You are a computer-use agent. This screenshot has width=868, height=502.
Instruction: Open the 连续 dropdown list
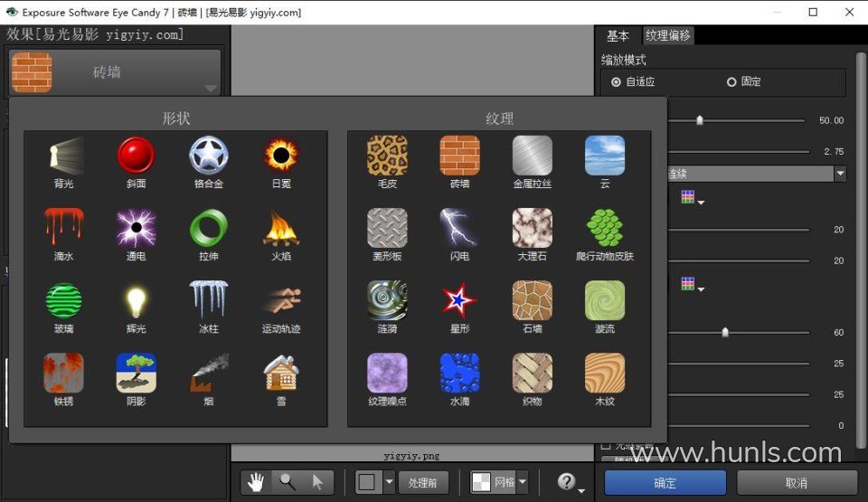click(x=840, y=174)
